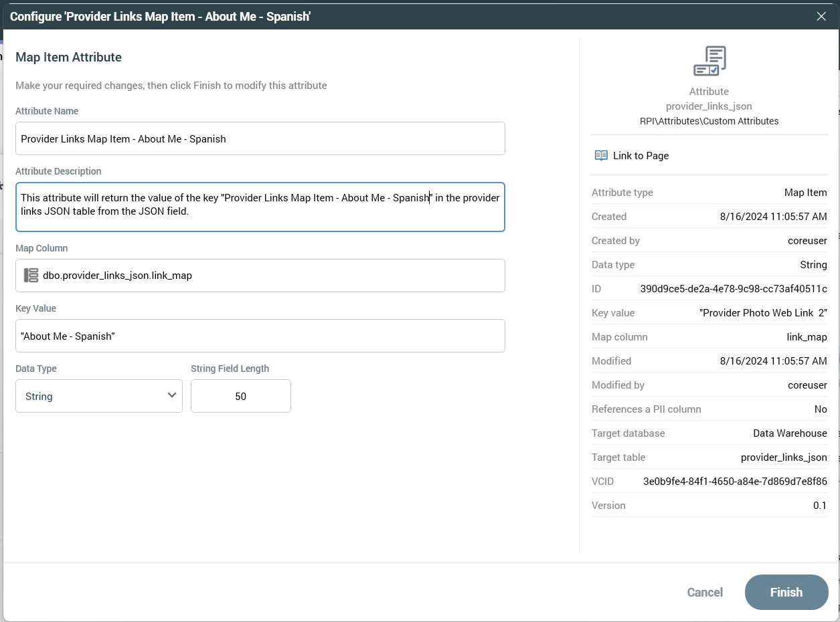Click the Data Warehouse target database value
Image resolution: width=840 pixels, height=622 pixels.
[x=789, y=433]
